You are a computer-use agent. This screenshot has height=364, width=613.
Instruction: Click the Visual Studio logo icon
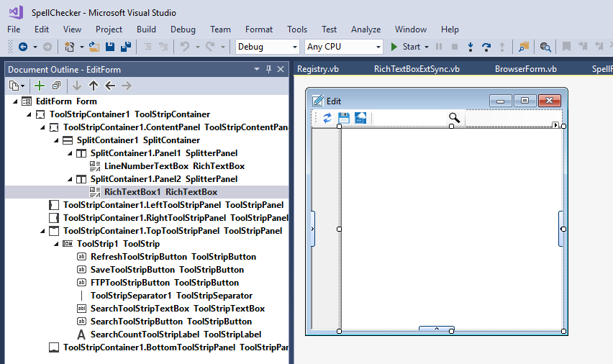point(16,12)
